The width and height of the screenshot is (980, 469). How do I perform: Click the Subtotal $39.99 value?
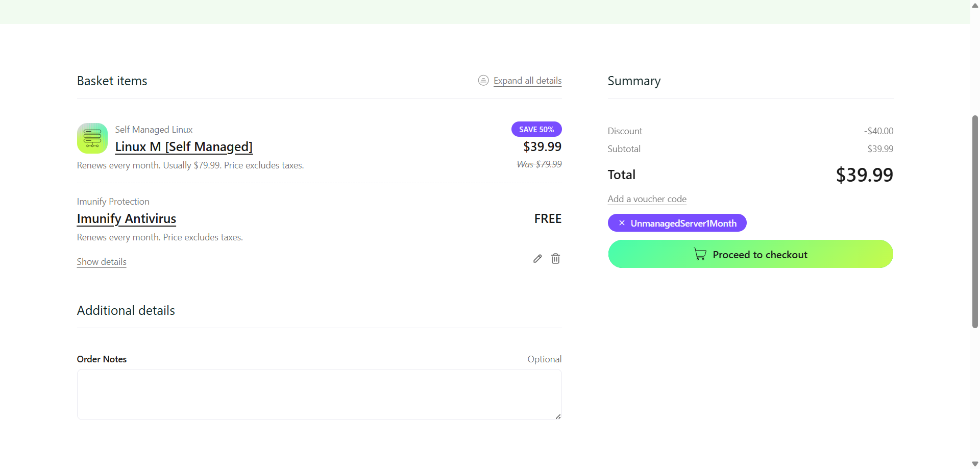[x=880, y=149]
